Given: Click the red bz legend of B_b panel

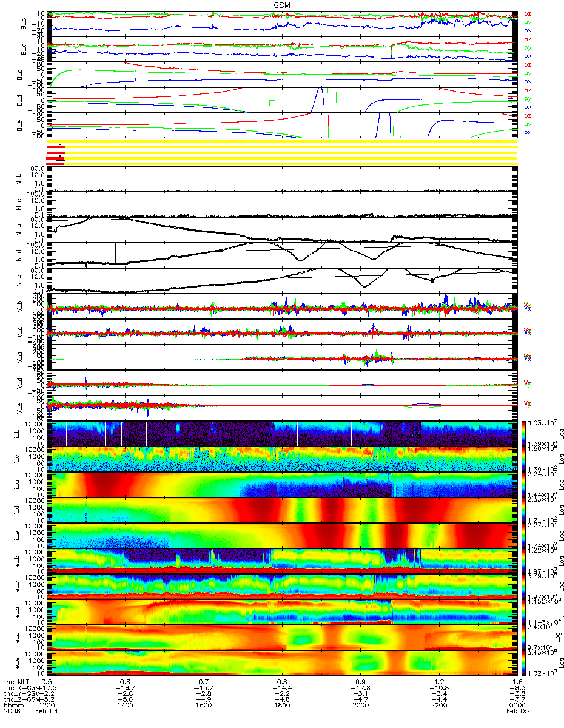Looking at the screenshot, I should coord(527,13).
